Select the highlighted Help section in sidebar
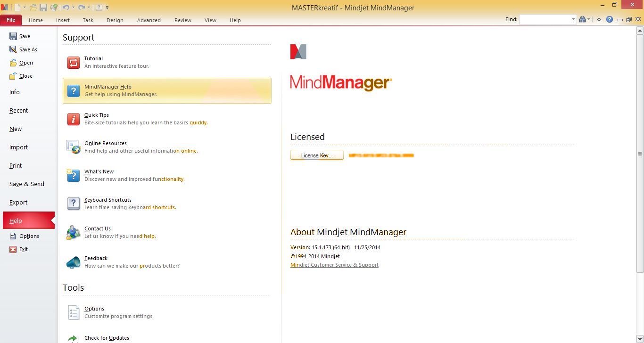Viewport: 644px width, 343px height. click(29, 220)
